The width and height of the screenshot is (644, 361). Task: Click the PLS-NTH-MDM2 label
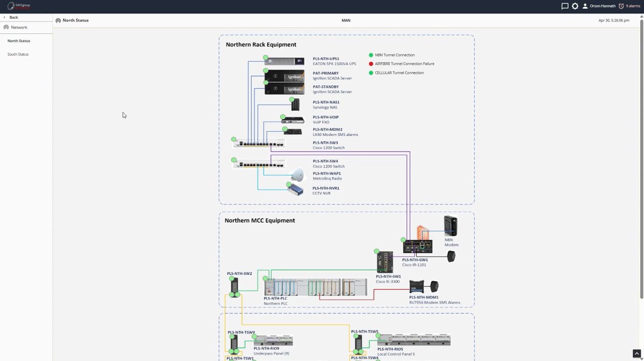(x=327, y=129)
